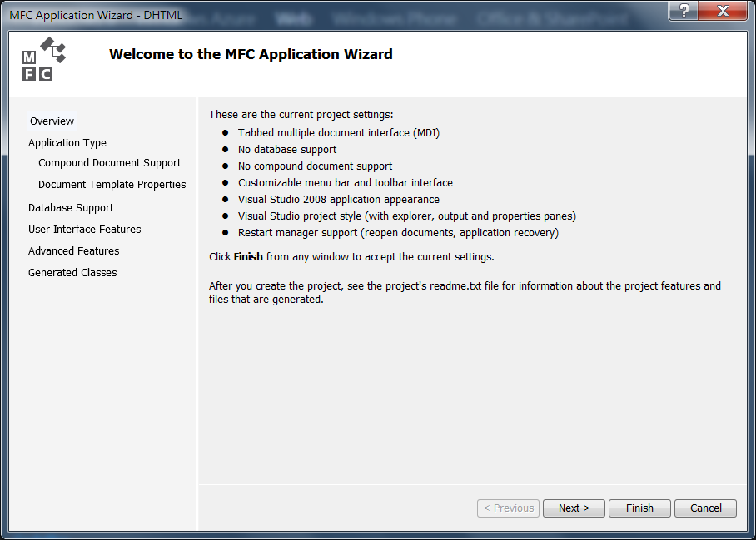The height and width of the screenshot is (540, 756).
Task: Select the Overview page in sidebar
Action: (52, 121)
